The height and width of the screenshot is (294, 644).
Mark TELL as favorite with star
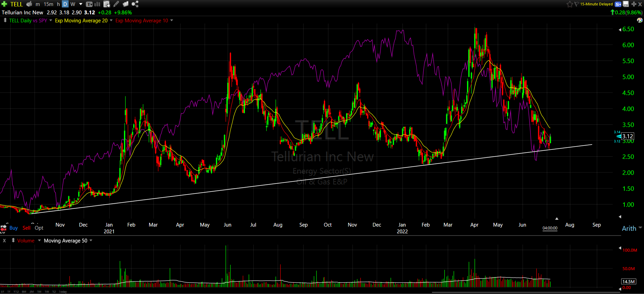tap(569, 4)
